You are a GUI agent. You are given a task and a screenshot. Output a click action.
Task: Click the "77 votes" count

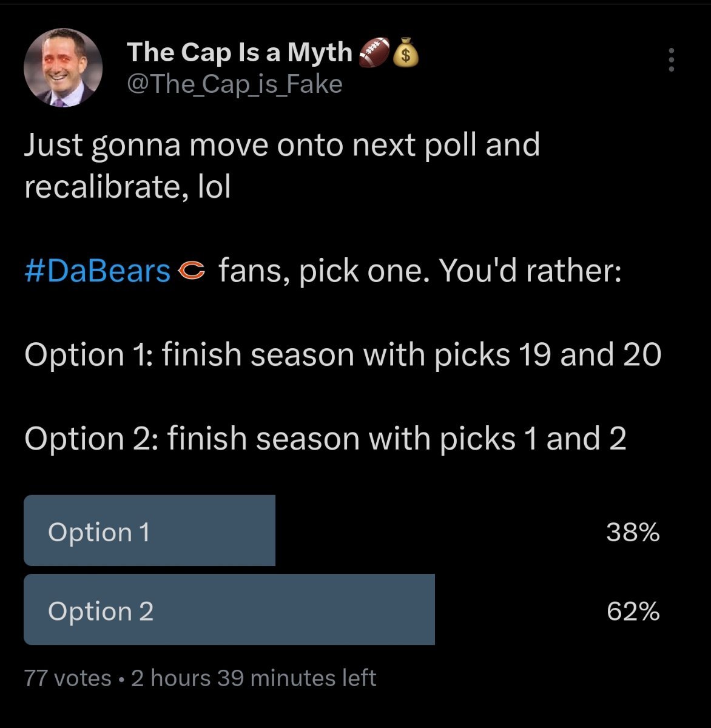(x=68, y=678)
